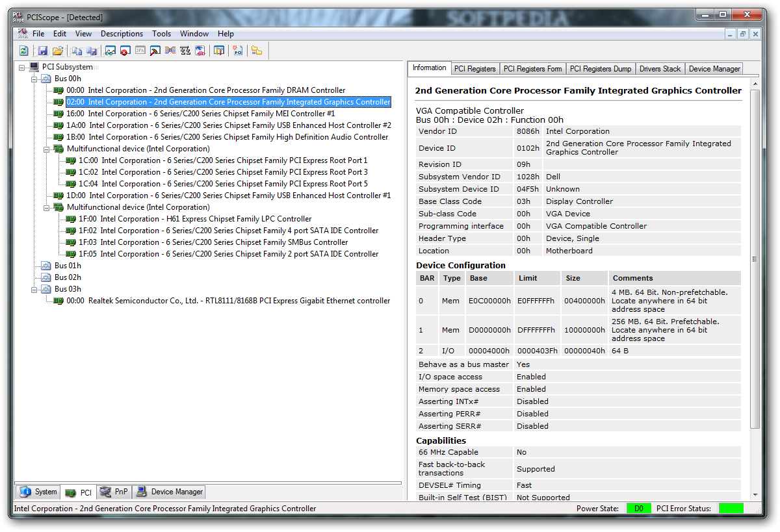
Task: Click the bus icon next to Bus 03h
Action: pos(46,289)
